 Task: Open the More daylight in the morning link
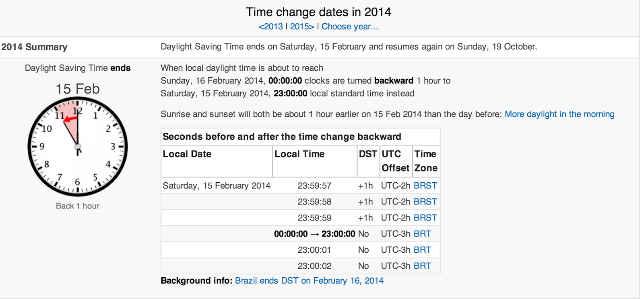[559, 114]
